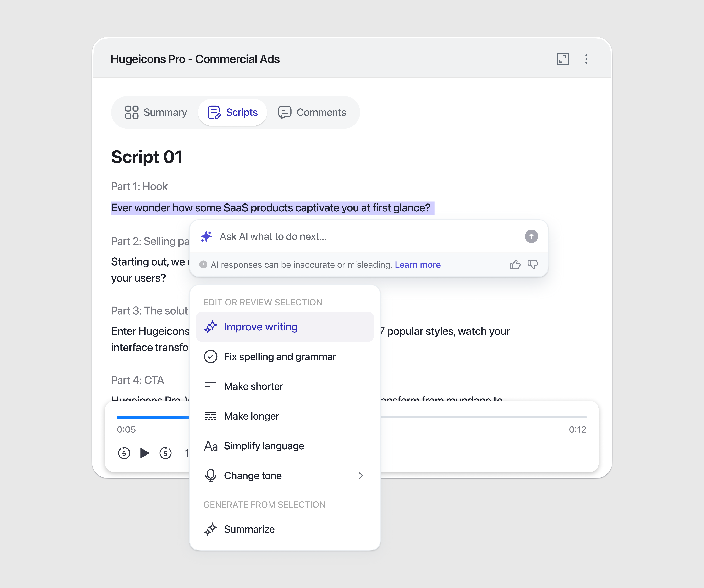Choose Make shorter from the menu
Image resolution: width=704 pixels, height=588 pixels.
click(x=253, y=386)
